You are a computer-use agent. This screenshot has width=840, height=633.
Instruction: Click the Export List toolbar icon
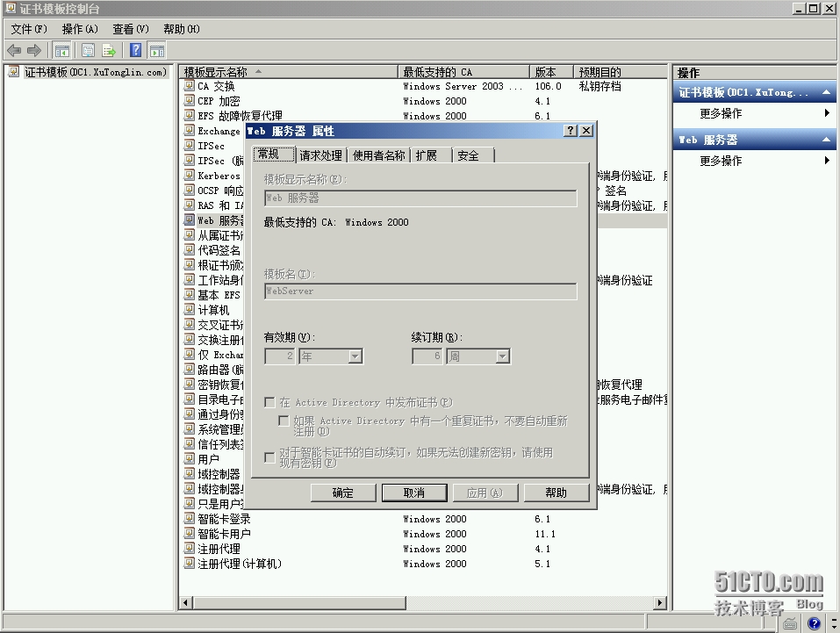click(x=110, y=50)
